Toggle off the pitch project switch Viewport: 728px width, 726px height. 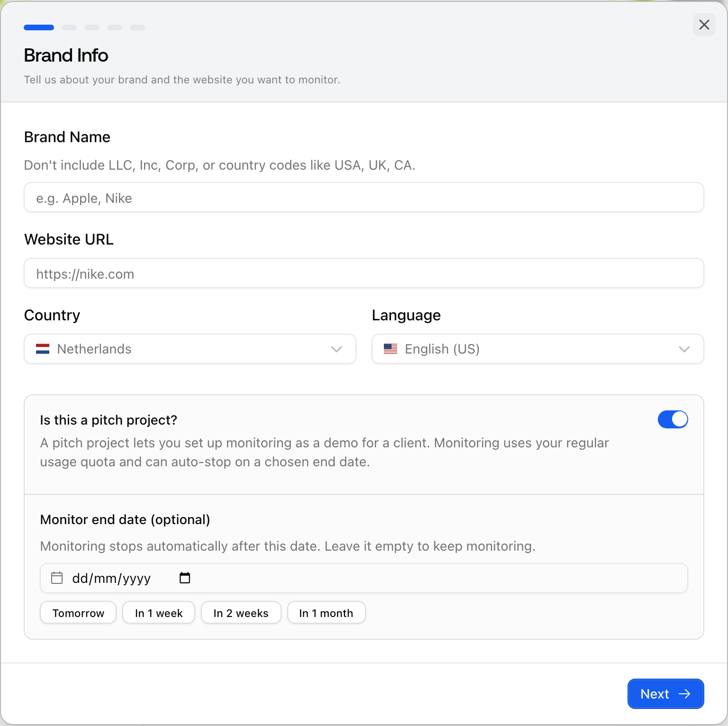click(673, 419)
